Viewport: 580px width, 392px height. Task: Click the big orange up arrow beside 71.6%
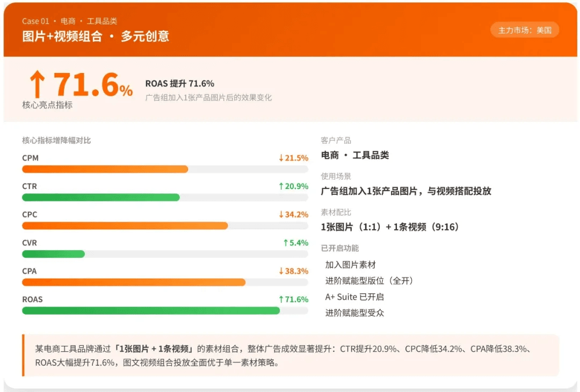point(38,84)
